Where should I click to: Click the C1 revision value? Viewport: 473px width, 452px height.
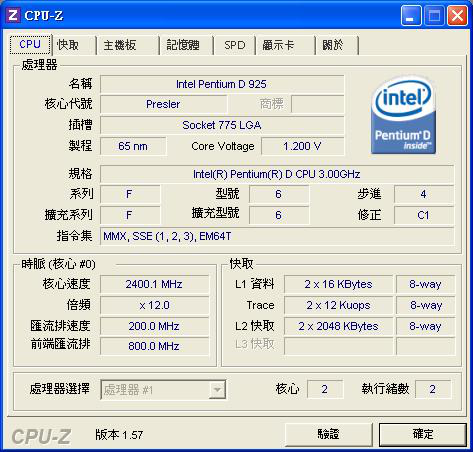coord(424,215)
